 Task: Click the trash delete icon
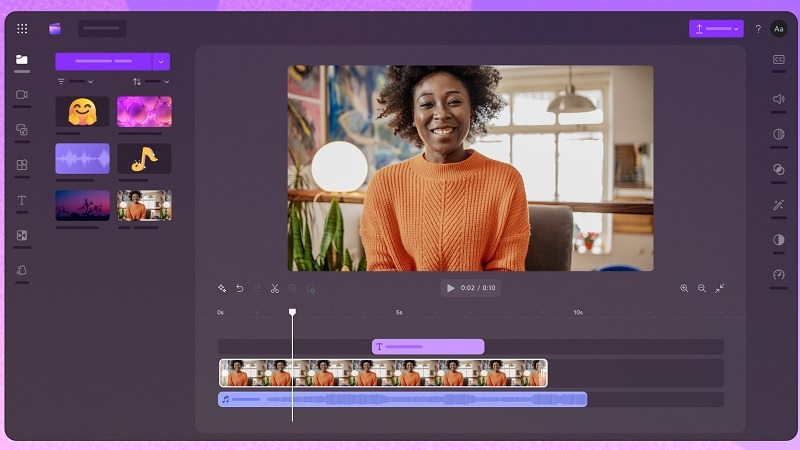click(x=293, y=289)
